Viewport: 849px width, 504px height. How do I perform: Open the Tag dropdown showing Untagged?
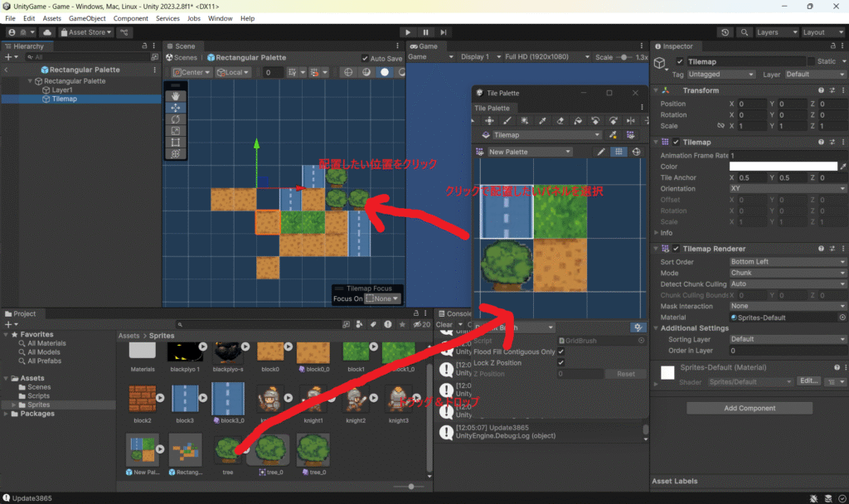[720, 75]
